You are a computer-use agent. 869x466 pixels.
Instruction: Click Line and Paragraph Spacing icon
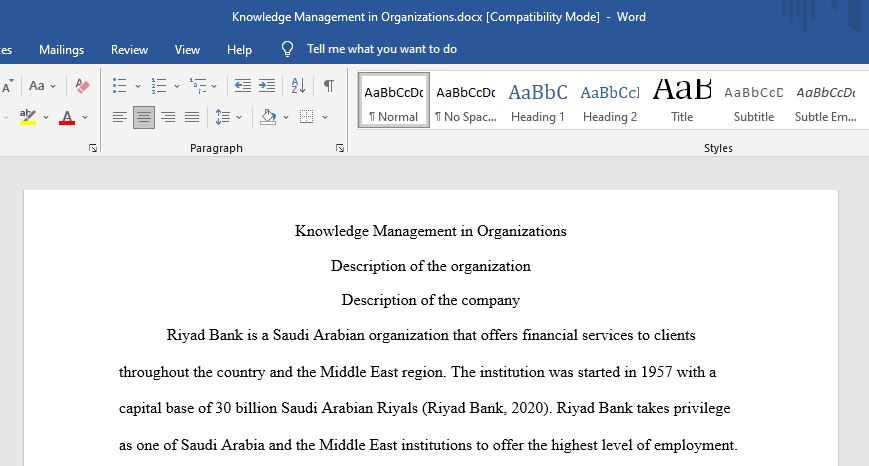tap(222, 117)
